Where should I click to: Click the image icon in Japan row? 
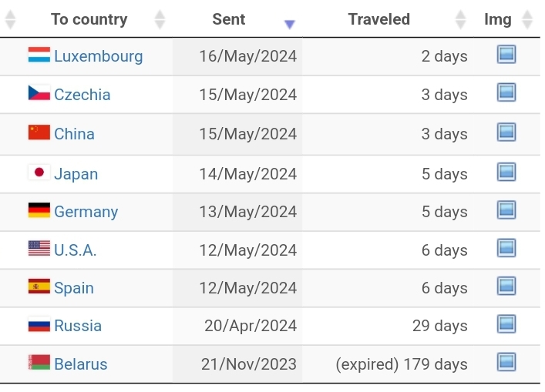506,172
